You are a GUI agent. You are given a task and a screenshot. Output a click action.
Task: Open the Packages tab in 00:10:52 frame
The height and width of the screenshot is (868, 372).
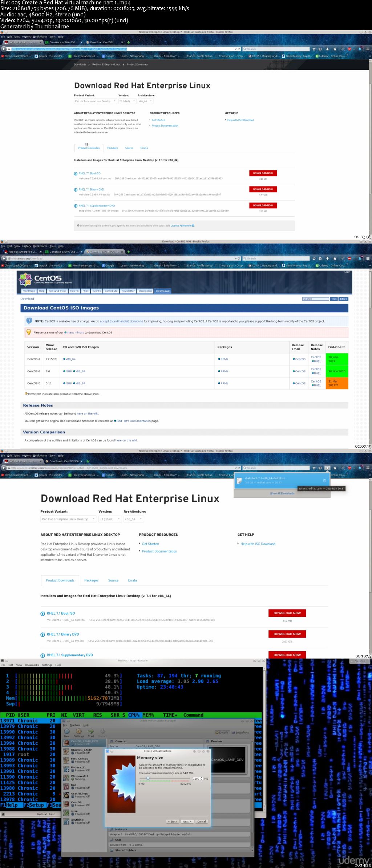[x=91, y=580]
